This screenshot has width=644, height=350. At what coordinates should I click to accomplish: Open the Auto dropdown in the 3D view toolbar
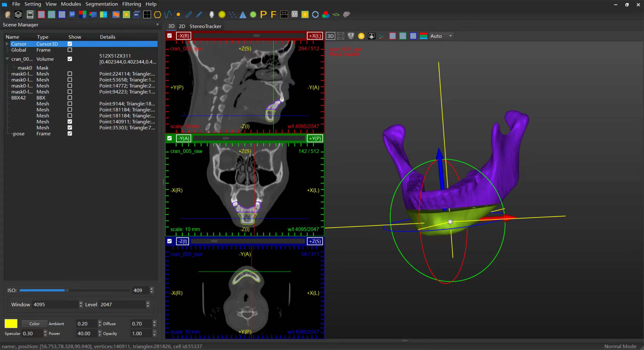(x=441, y=36)
